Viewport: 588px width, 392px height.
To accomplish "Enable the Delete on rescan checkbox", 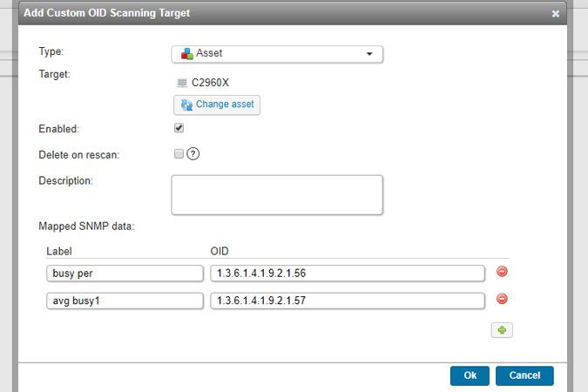I will [x=179, y=154].
